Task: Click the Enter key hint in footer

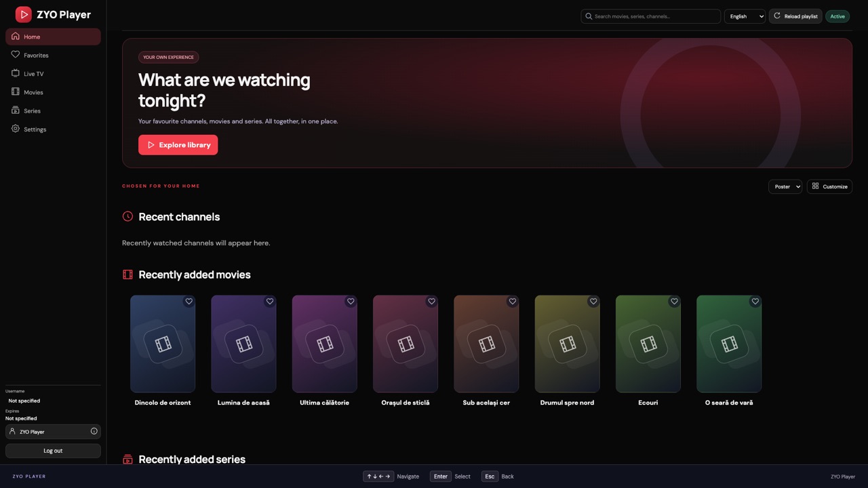Action: pyautogui.click(x=441, y=476)
